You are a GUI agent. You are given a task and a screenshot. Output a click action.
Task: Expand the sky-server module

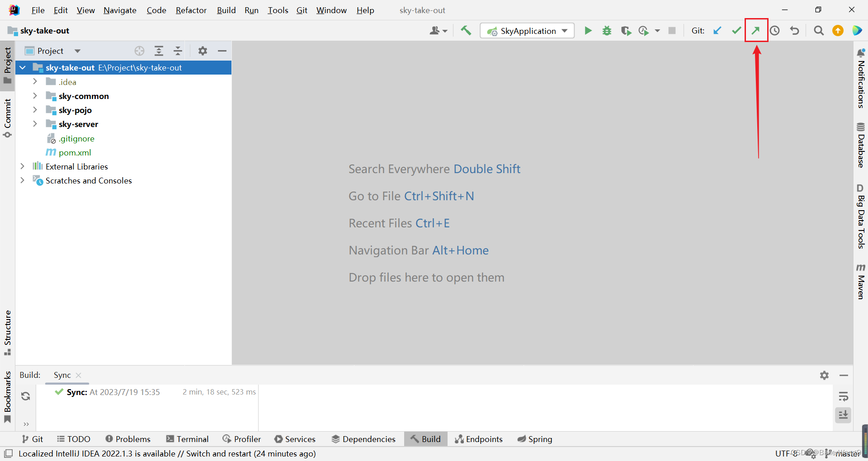click(35, 124)
